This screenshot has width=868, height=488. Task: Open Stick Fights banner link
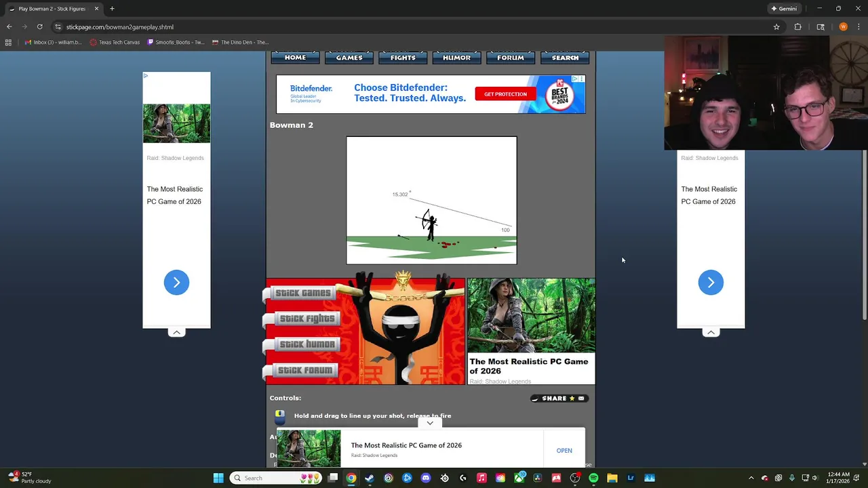[x=307, y=319]
